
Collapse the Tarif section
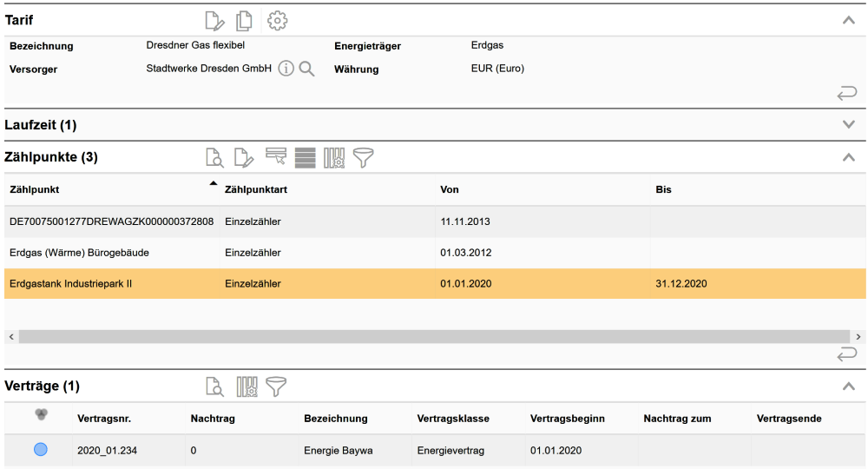coord(849,20)
